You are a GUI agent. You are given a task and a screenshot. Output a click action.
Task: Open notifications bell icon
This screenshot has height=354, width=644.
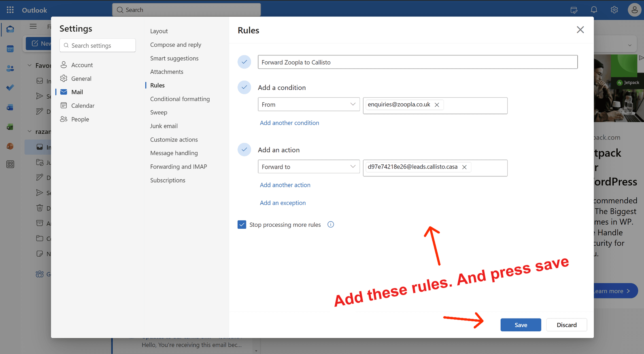[594, 10]
